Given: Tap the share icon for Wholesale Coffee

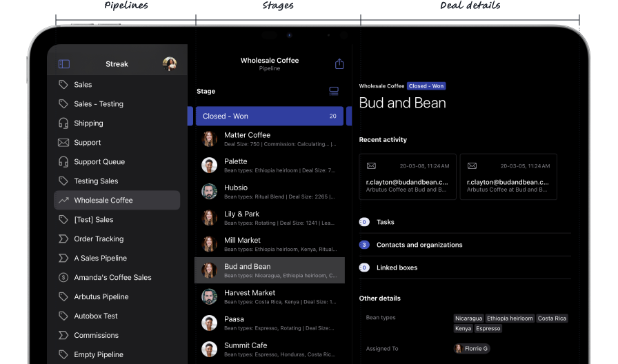Looking at the screenshot, I should click(x=339, y=64).
